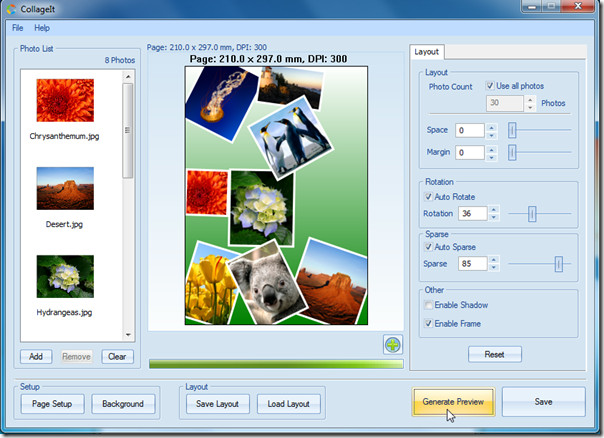Open the Help menu

[x=42, y=28]
